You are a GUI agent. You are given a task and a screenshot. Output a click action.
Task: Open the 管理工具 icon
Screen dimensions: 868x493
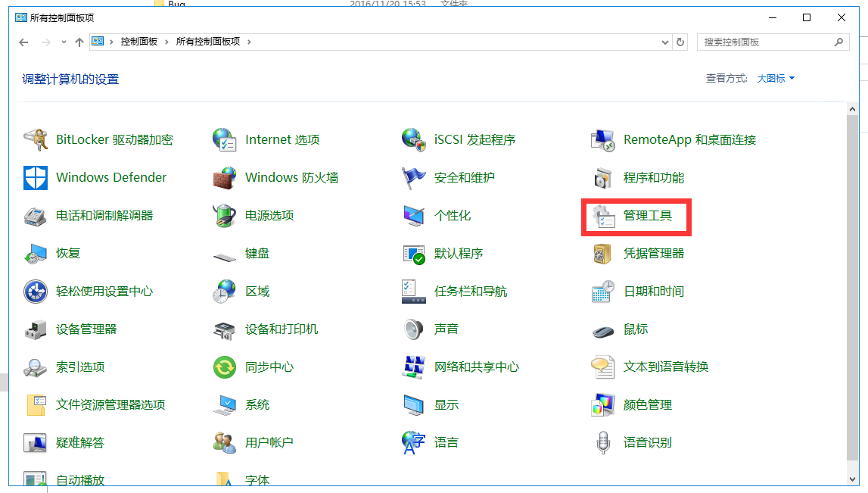(x=603, y=216)
